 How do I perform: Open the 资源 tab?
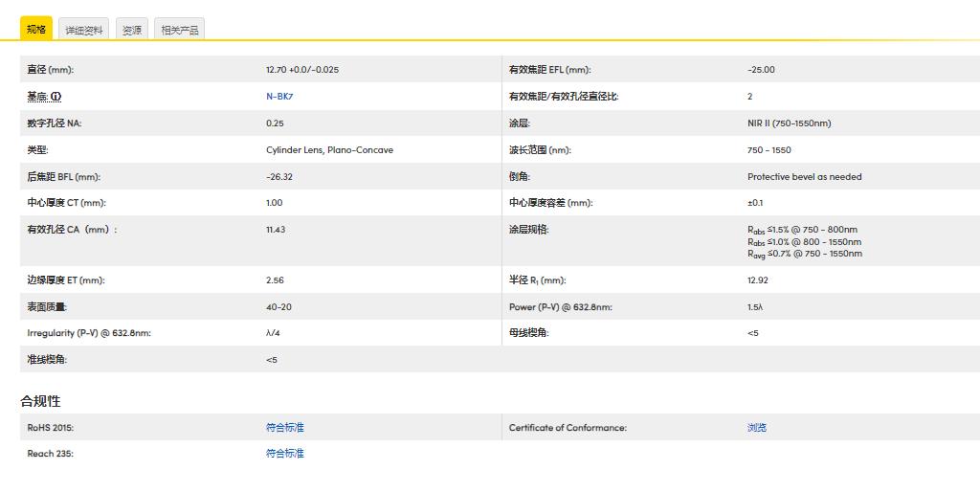(x=132, y=30)
